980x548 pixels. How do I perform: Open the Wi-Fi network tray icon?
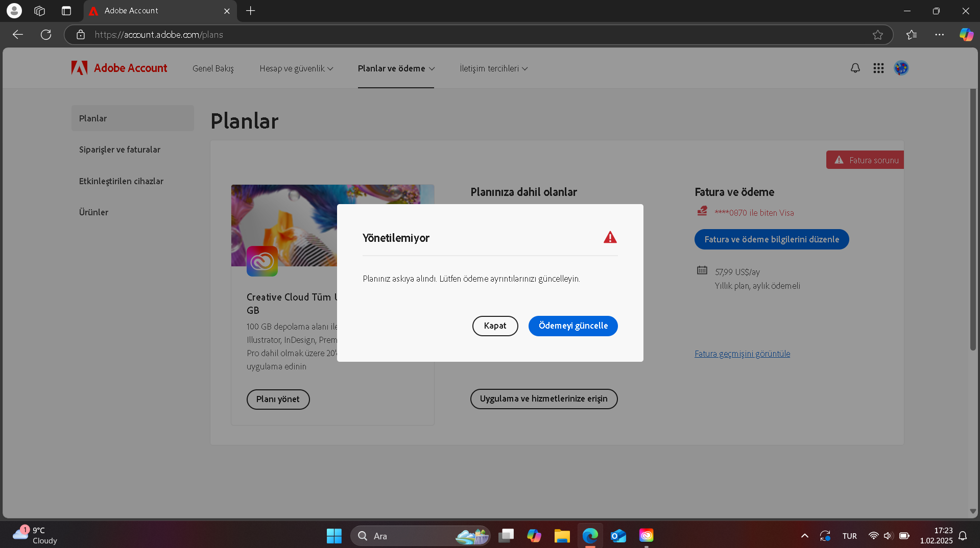874,536
